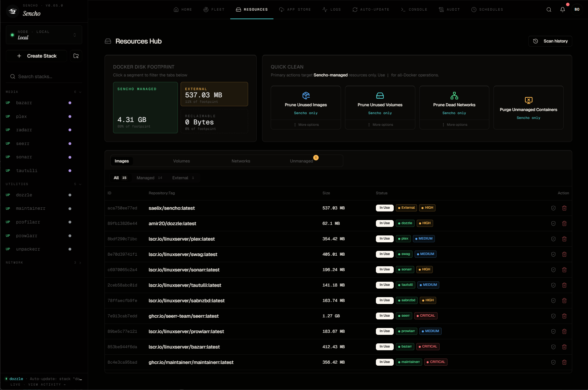The image size is (588, 390).
Task: Delete the amir20/dozzle:latest image
Action: pyautogui.click(x=564, y=223)
